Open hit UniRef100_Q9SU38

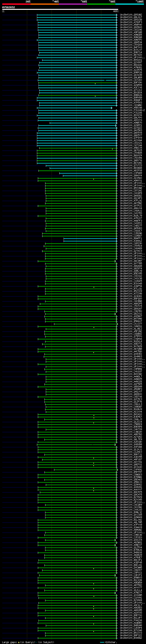click(x=131, y=20)
